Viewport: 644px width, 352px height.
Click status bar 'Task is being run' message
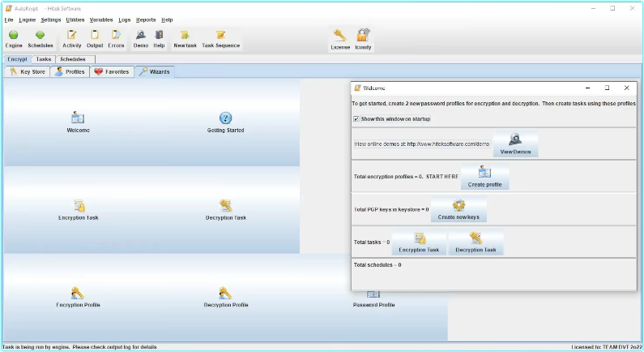tap(79, 347)
